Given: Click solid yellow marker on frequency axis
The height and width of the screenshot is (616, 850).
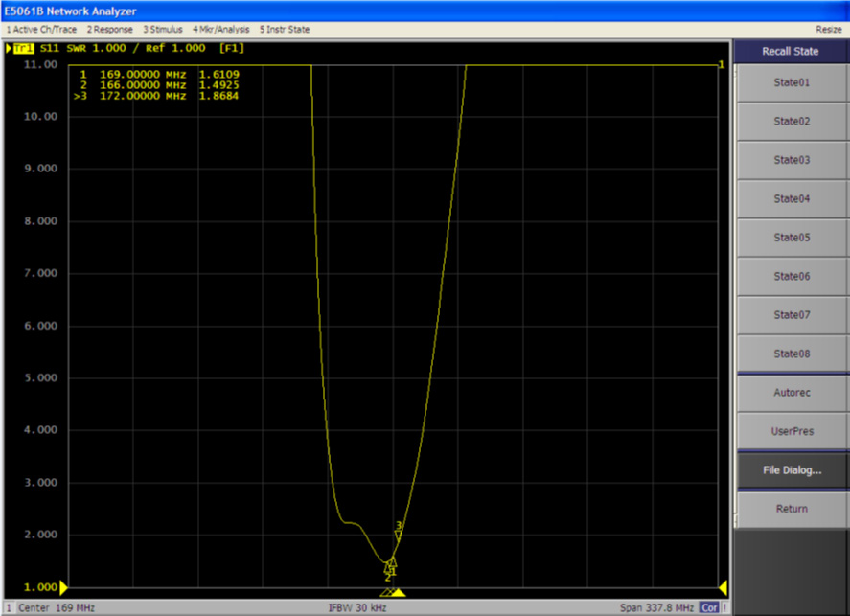Looking at the screenshot, I should point(399,592).
